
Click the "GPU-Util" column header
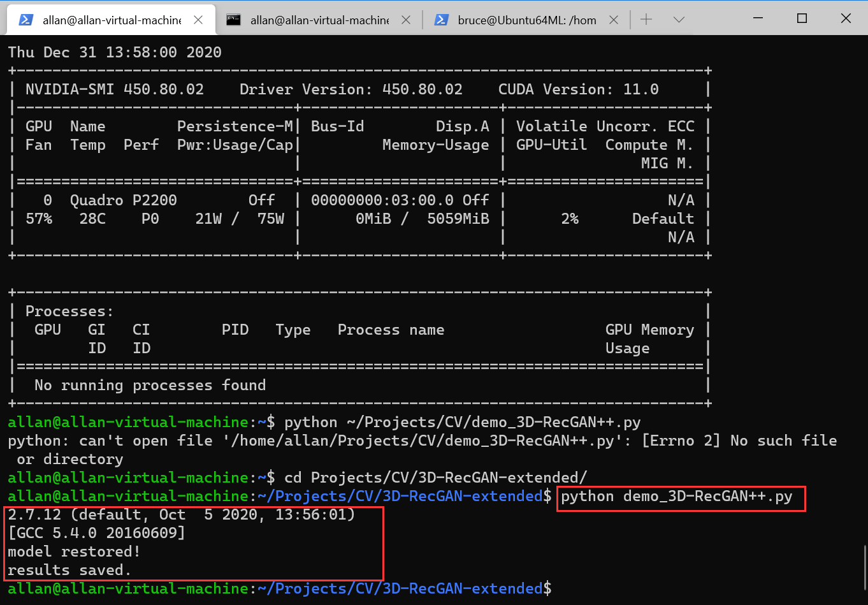(x=552, y=145)
